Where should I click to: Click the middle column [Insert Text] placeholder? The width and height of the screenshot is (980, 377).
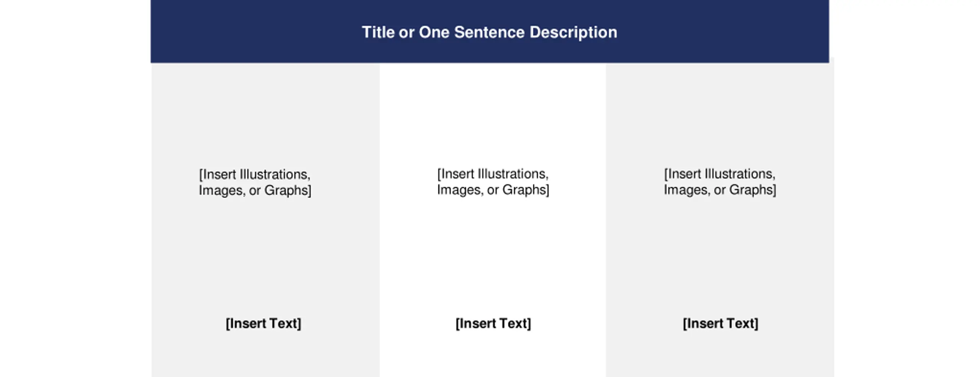click(x=493, y=323)
